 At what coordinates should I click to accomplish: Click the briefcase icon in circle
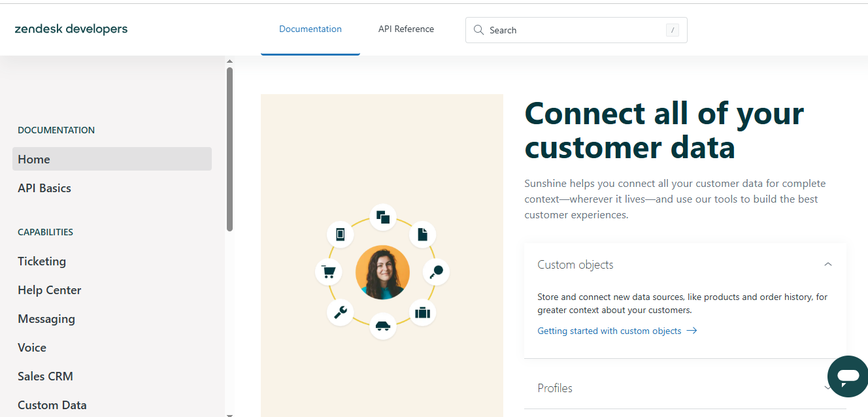click(422, 312)
